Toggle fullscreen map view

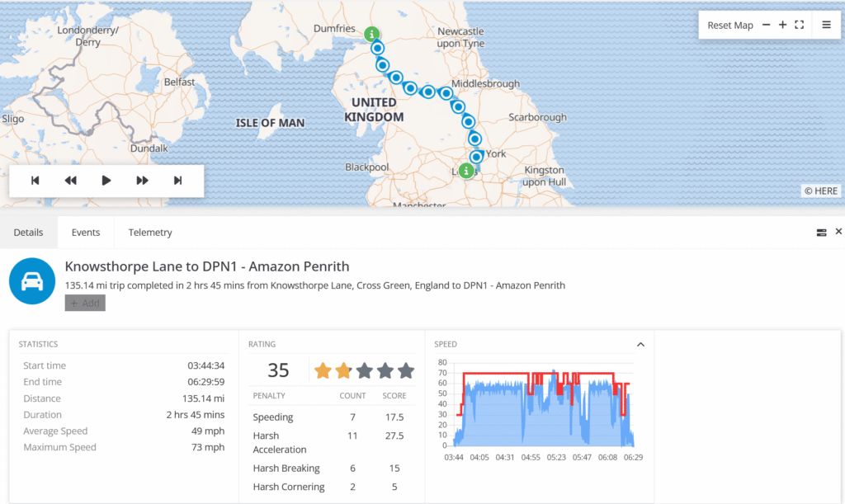click(x=799, y=25)
